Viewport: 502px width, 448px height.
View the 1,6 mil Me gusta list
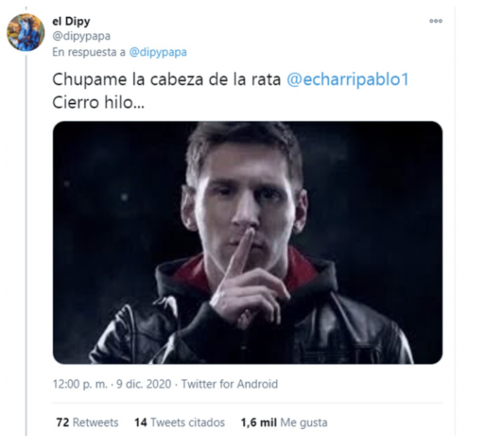click(284, 422)
